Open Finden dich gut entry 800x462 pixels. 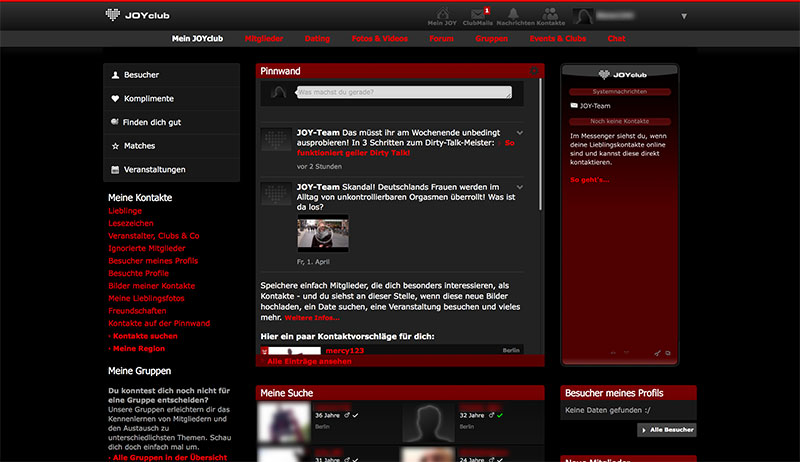[x=171, y=122]
